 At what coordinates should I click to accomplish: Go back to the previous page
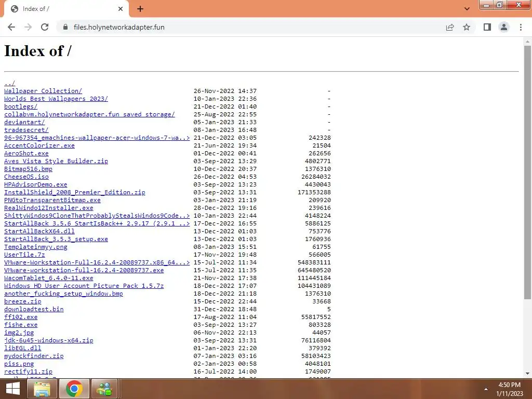pos(11,27)
